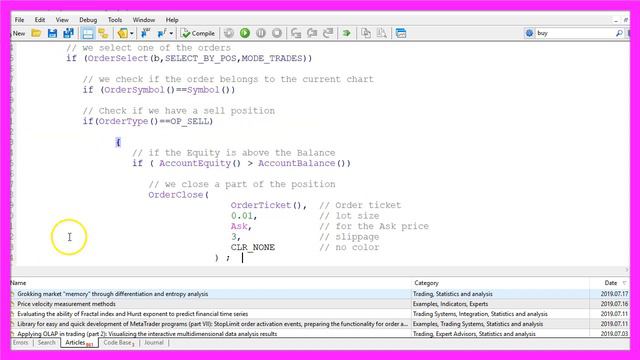This screenshot has height=360, width=640.
Task: Pause the debugging session
Action: [261, 33]
